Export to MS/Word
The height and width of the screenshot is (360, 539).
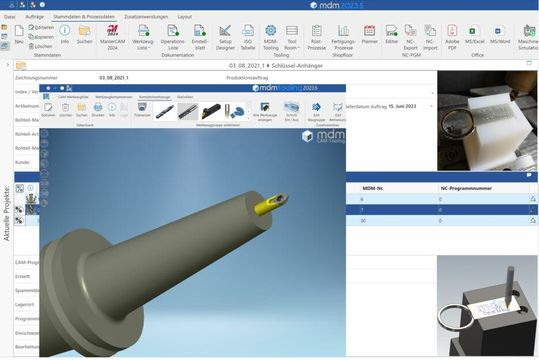pos(500,34)
